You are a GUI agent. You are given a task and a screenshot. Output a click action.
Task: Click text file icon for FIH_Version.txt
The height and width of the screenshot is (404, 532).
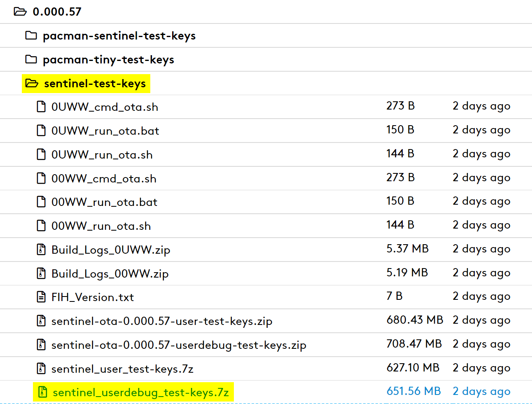click(x=41, y=297)
